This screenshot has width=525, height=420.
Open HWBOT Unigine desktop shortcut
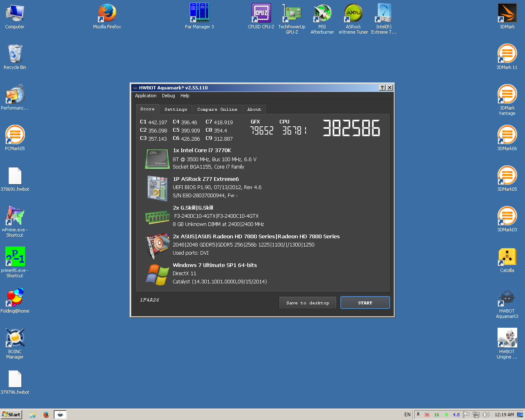(x=507, y=343)
